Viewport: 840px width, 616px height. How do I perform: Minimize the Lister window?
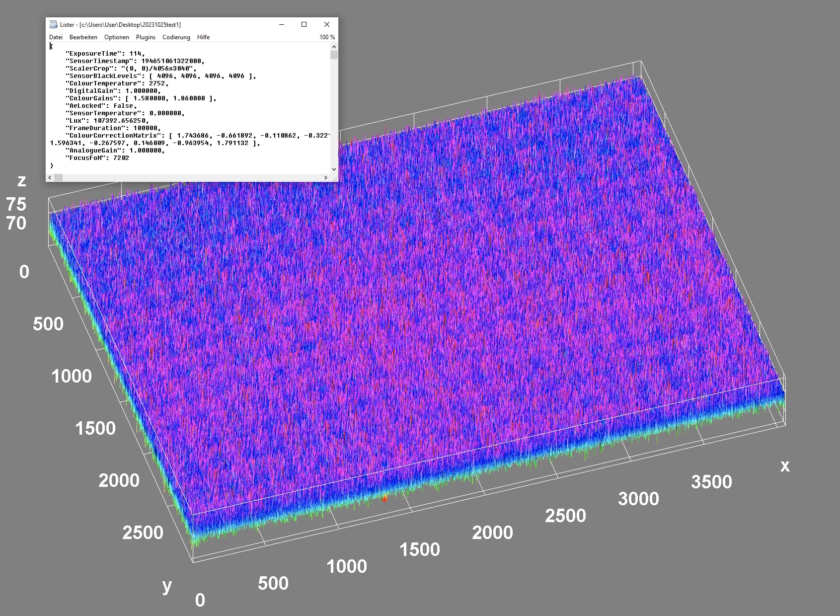pyautogui.click(x=282, y=24)
